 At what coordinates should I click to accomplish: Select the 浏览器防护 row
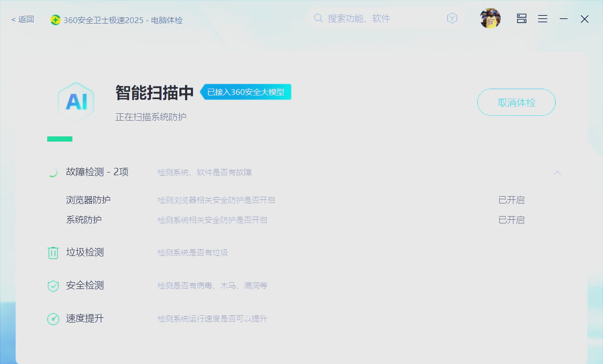pyautogui.click(x=295, y=200)
